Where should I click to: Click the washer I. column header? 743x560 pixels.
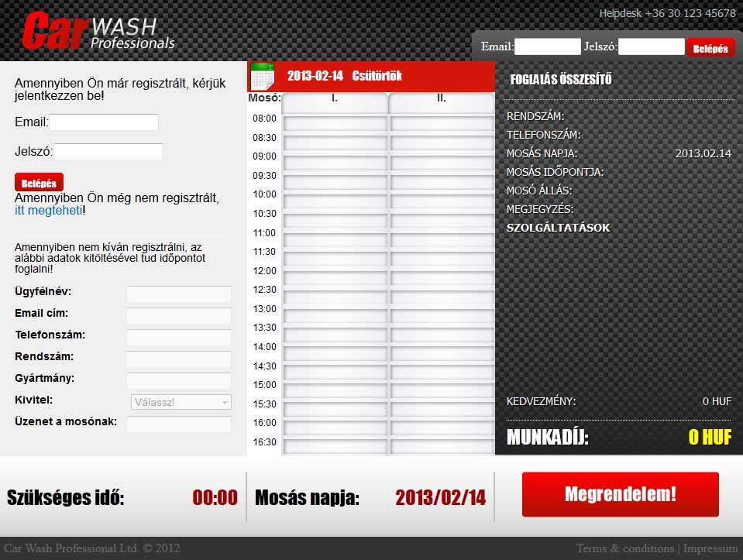click(335, 102)
